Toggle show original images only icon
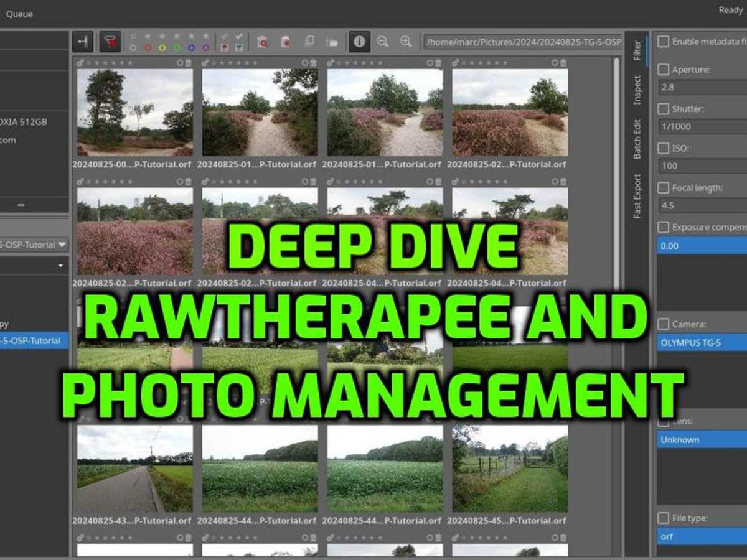Image resolution: width=747 pixels, height=560 pixels. (x=309, y=42)
